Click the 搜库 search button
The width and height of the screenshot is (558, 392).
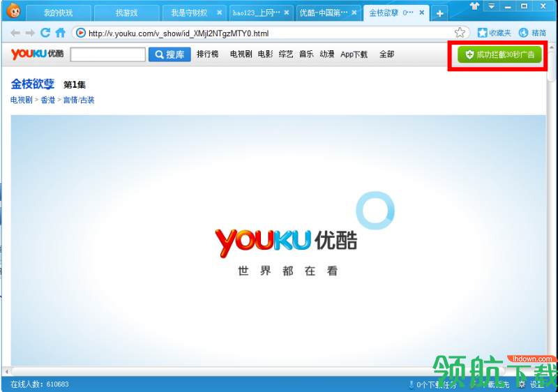tap(169, 54)
